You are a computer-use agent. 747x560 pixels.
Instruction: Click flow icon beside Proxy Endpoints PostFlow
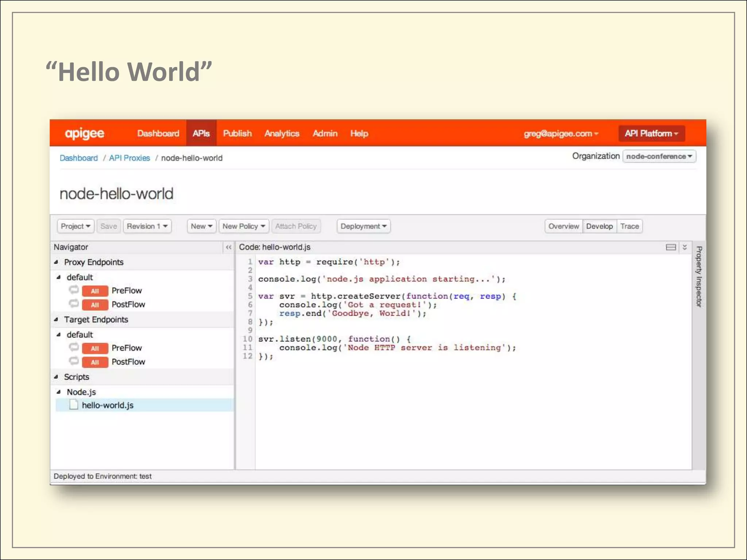pyautogui.click(x=74, y=304)
